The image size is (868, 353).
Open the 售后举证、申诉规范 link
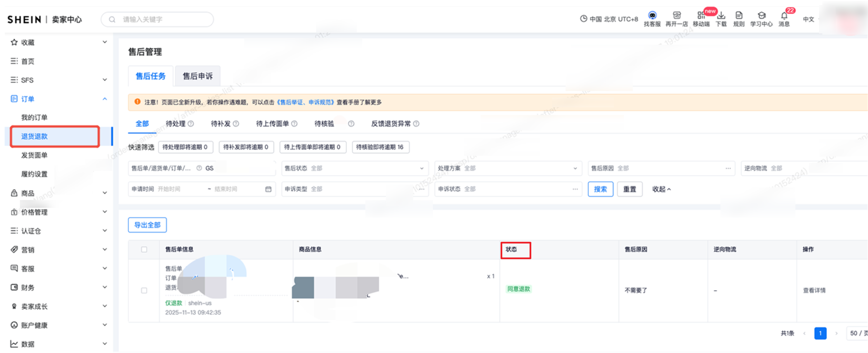click(x=305, y=102)
